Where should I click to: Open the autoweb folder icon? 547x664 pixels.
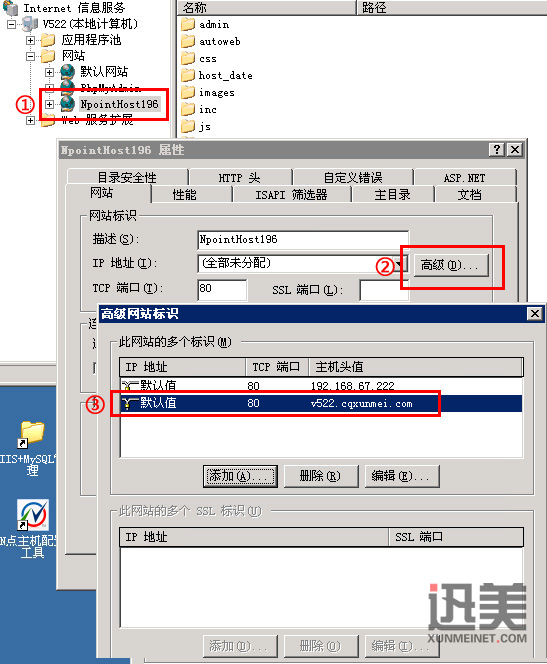[x=188, y=41]
